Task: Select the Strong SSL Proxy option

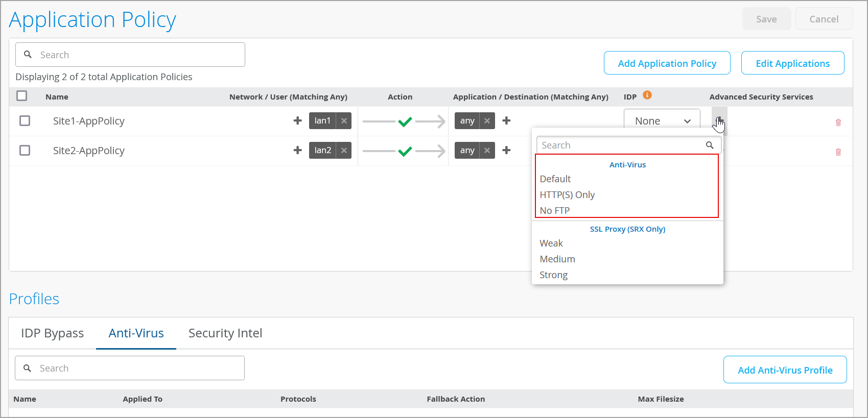Action: coord(553,275)
